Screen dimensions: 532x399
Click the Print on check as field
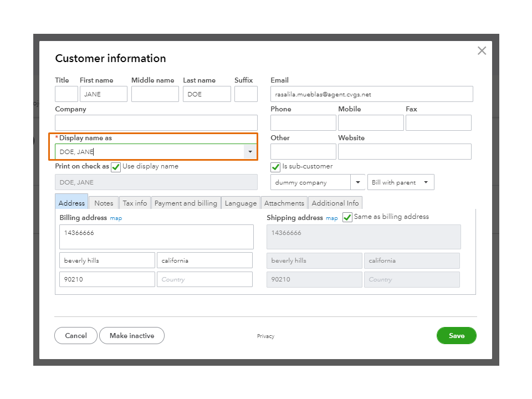point(156,182)
